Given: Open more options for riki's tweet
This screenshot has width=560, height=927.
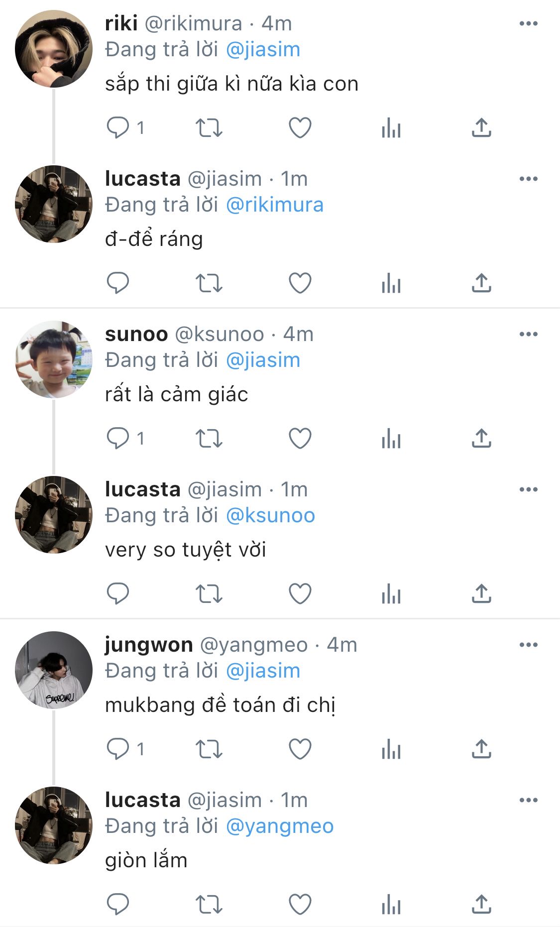Looking at the screenshot, I should pyautogui.click(x=528, y=23).
